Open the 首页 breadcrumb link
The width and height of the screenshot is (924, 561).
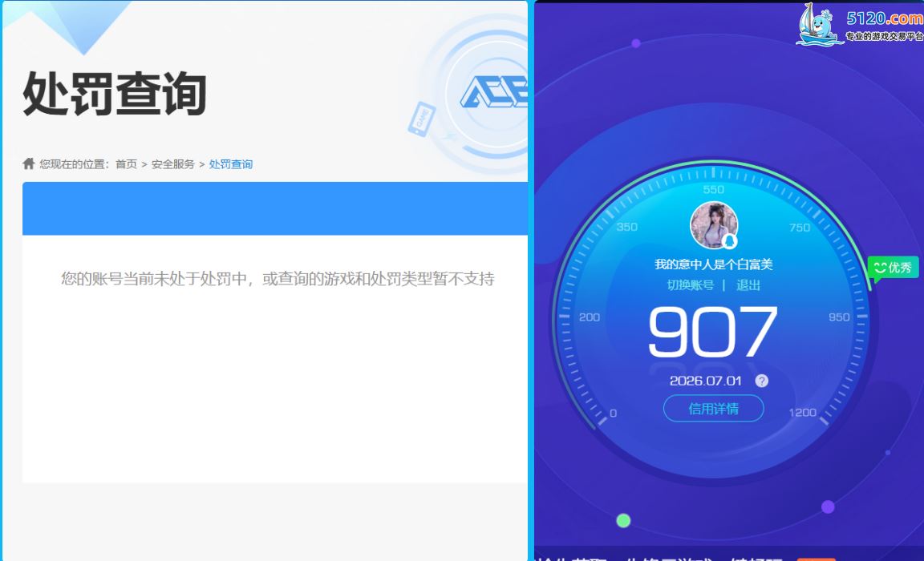pos(126,164)
